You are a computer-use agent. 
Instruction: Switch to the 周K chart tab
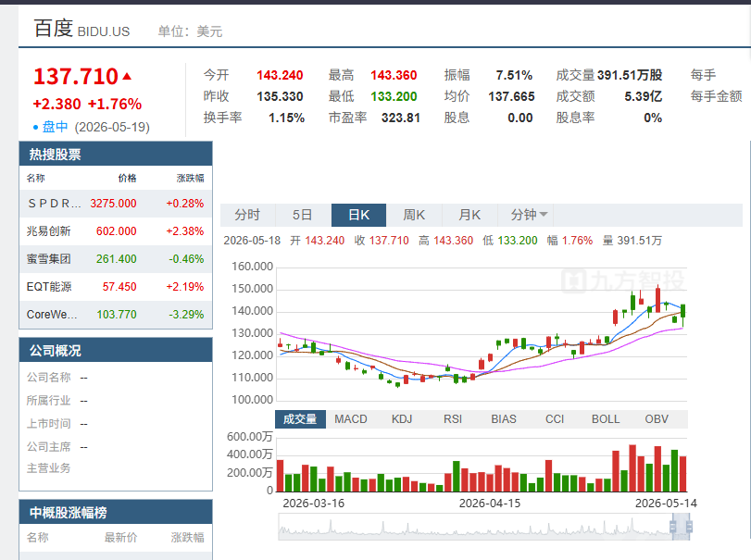tap(414, 215)
